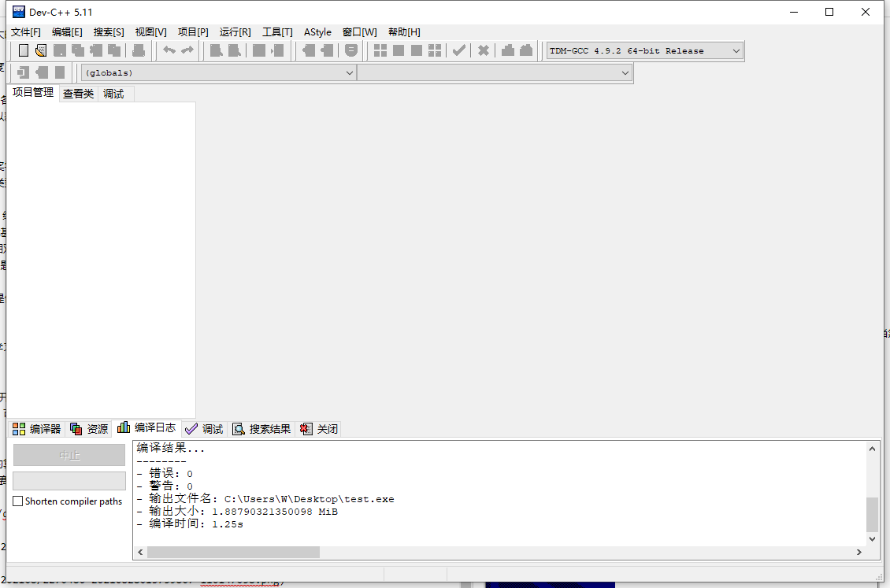Open the 窗口[W] menu
Screen dimensions: 890x588
tap(359, 32)
